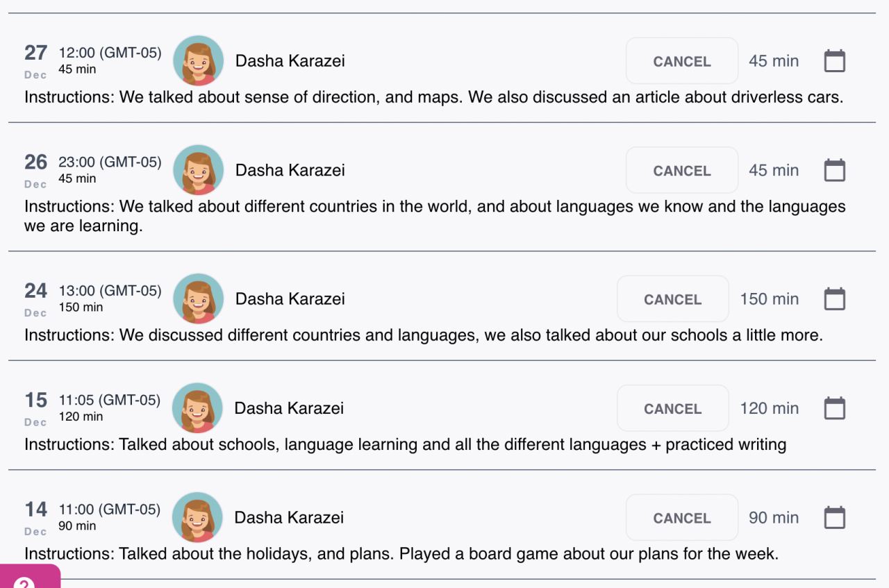Viewport: 889px width, 588px height.
Task: Click instructions text about driverless cars
Action: 433,97
